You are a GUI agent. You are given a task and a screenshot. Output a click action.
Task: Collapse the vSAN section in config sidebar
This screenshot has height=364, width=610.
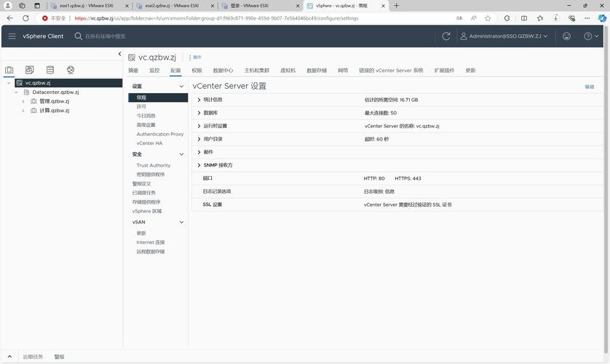[x=181, y=223]
